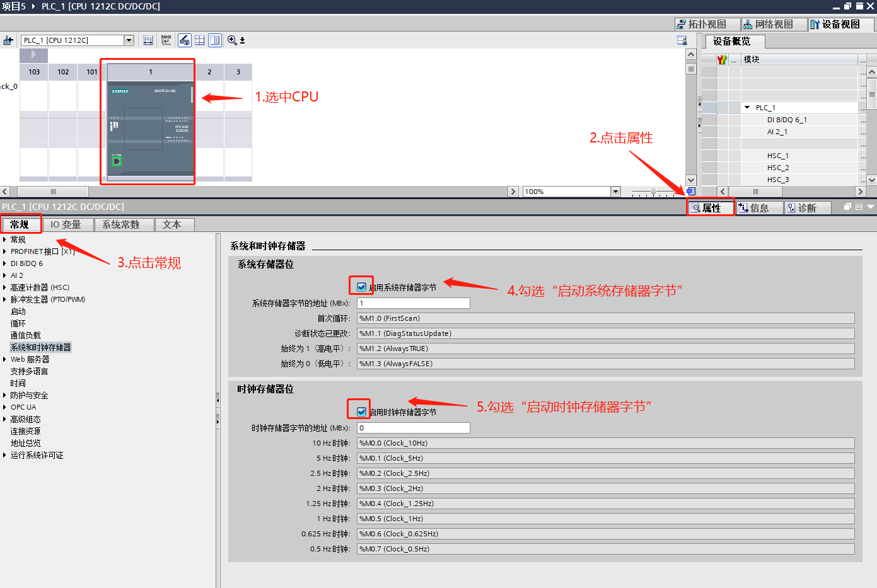Select 支持多语言 tree item

tap(29, 371)
